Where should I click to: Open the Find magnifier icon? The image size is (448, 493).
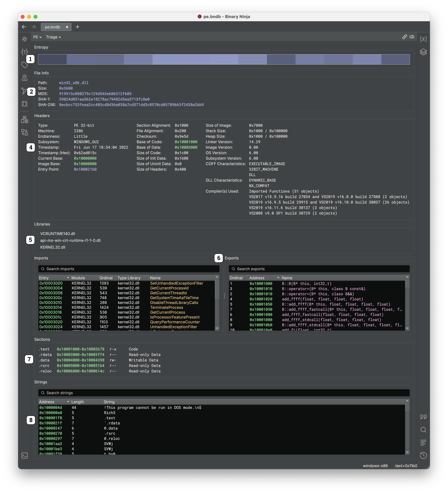423,430
